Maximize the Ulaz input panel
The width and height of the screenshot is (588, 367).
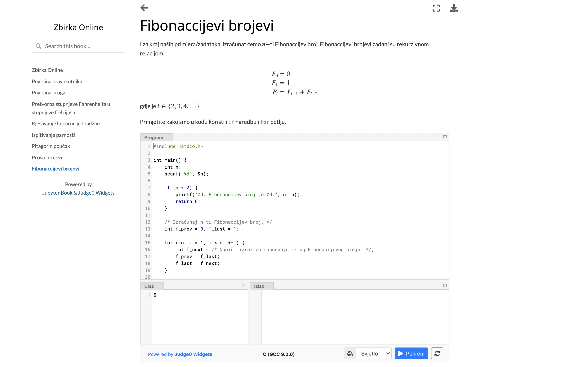(243, 285)
